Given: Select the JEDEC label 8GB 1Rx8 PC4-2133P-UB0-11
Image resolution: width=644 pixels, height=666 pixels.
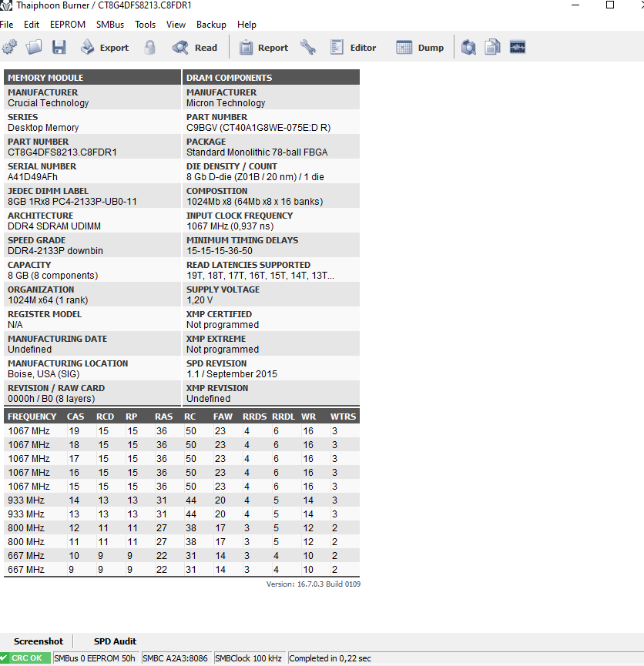Looking at the screenshot, I should click(x=72, y=201).
